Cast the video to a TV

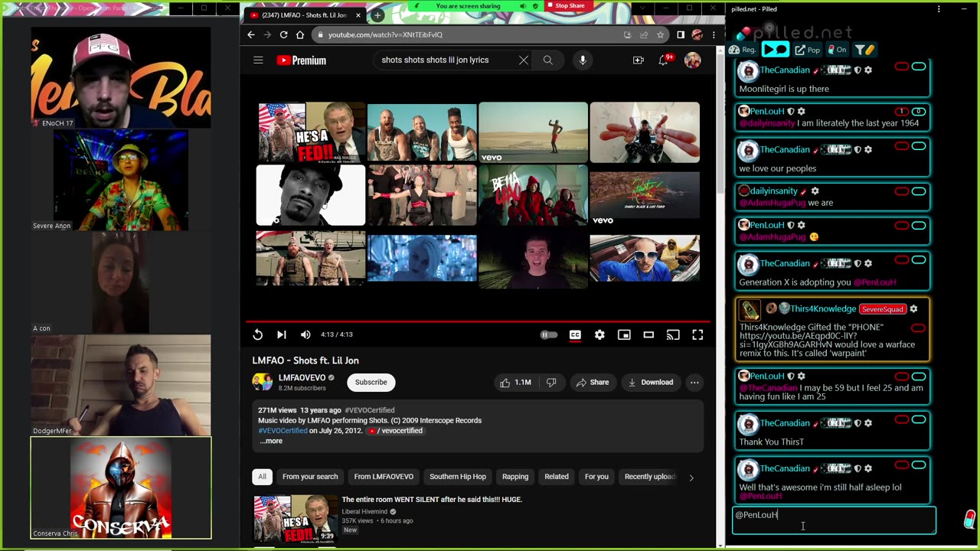pyautogui.click(x=673, y=334)
